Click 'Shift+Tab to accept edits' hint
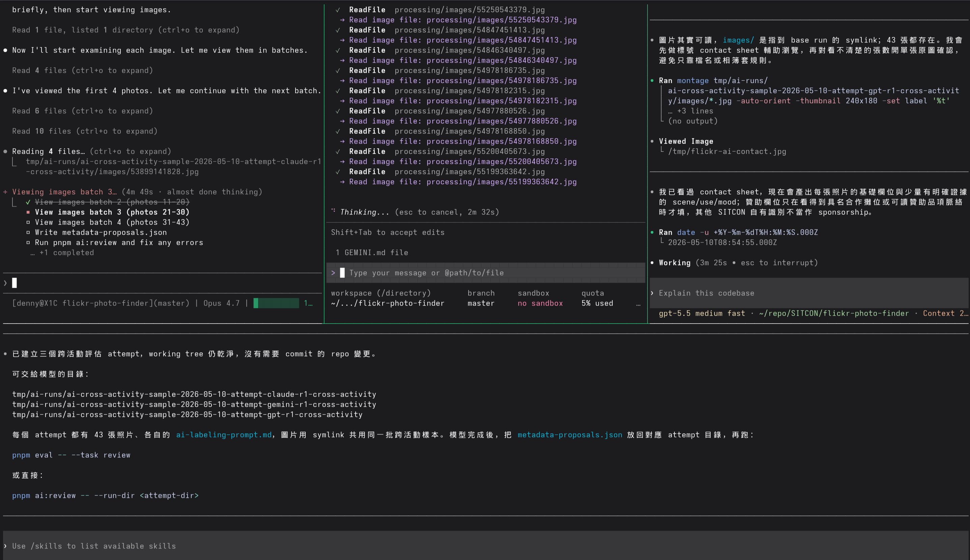This screenshot has width=970, height=560. tap(388, 232)
